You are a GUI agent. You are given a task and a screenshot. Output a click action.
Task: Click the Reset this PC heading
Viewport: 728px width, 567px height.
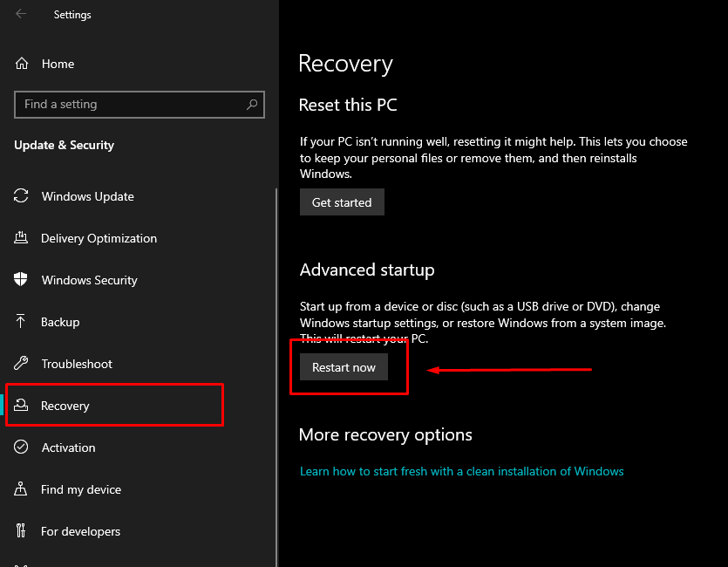(348, 105)
